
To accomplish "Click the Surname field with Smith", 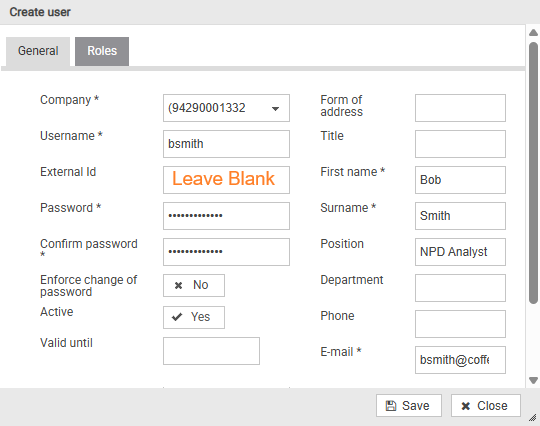I will 460,216.
